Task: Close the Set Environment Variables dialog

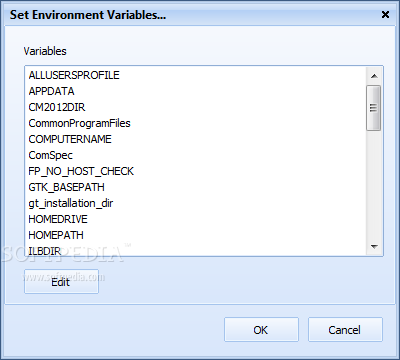Action: tap(385, 15)
